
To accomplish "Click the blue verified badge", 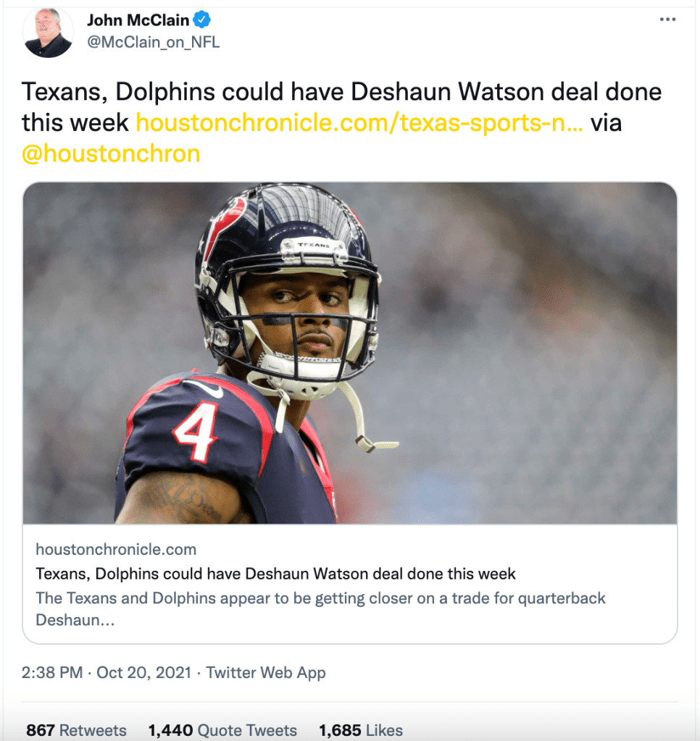I will point(202,20).
